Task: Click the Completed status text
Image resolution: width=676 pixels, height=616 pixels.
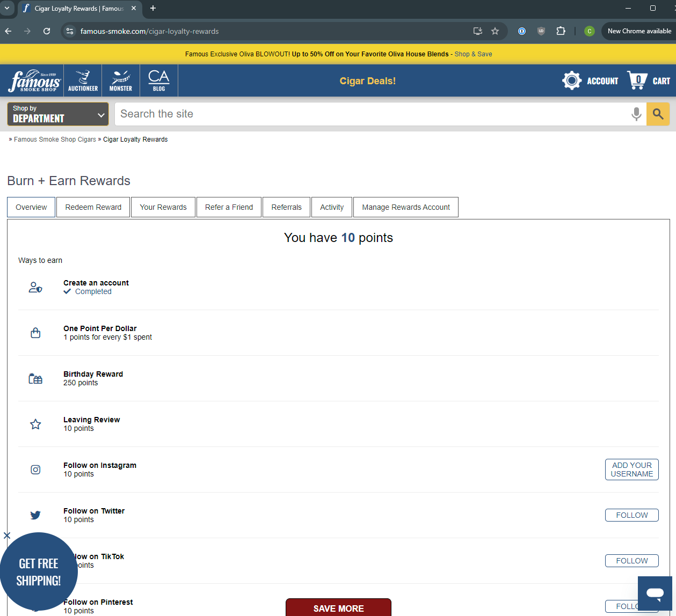Action: (93, 291)
